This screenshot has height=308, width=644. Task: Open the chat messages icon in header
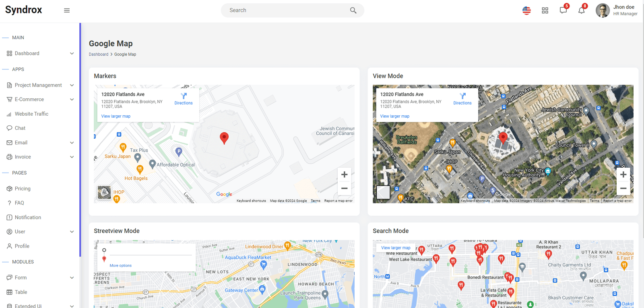coord(563,10)
